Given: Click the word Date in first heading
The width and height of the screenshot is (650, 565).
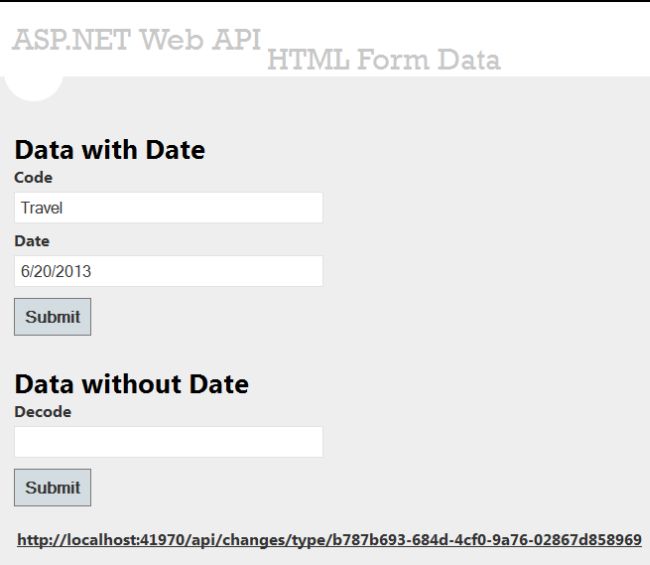Looking at the screenshot, I should (175, 150).
